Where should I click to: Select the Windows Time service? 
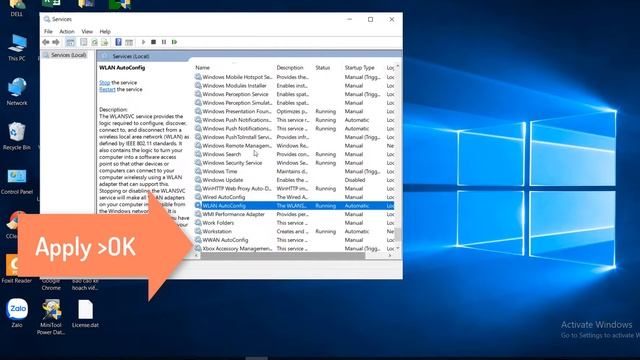294,171
